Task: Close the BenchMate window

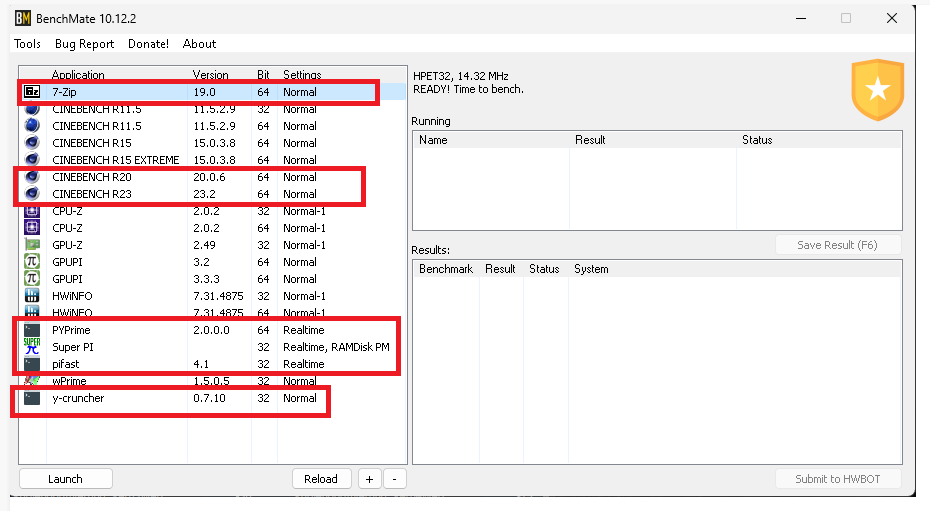Action: [x=891, y=18]
